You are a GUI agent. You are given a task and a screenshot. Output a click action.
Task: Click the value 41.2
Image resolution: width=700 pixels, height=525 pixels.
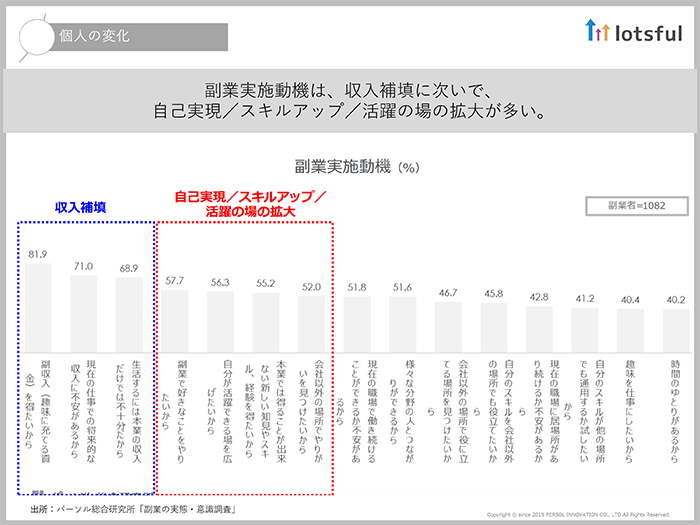point(585,299)
